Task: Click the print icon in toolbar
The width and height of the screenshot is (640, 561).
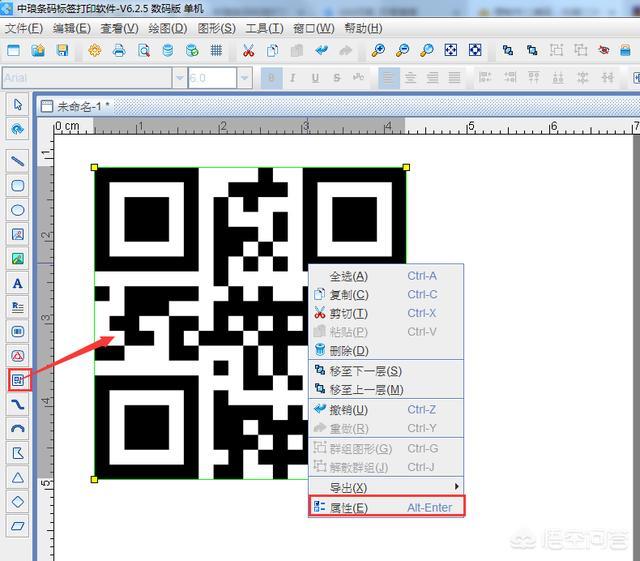Action: 119,51
